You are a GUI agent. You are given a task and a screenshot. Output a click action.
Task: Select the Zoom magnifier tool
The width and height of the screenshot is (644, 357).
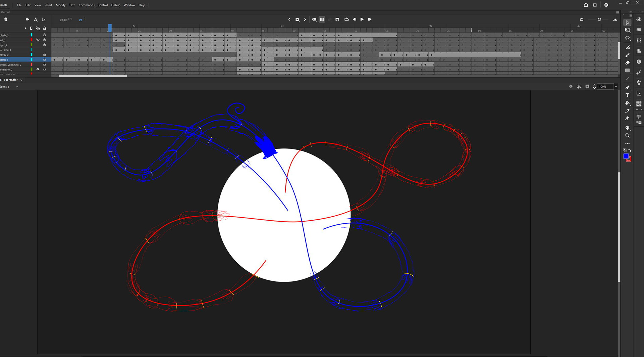(x=627, y=136)
